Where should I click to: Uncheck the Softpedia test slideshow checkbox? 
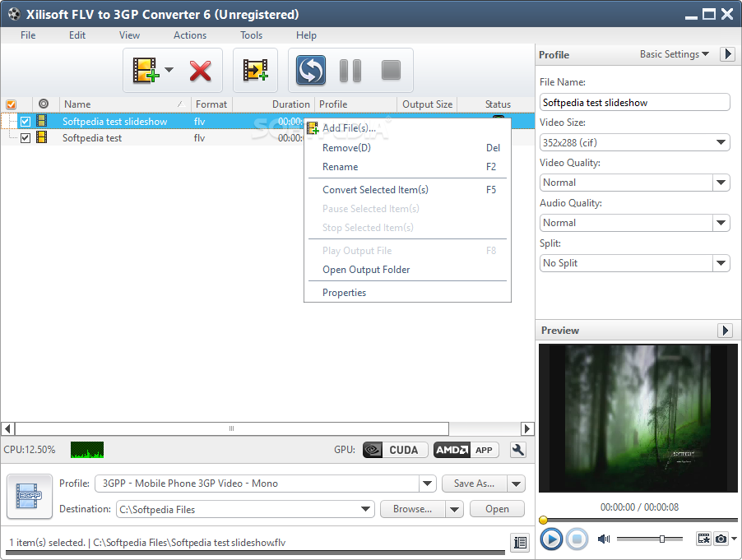(26, 122)
